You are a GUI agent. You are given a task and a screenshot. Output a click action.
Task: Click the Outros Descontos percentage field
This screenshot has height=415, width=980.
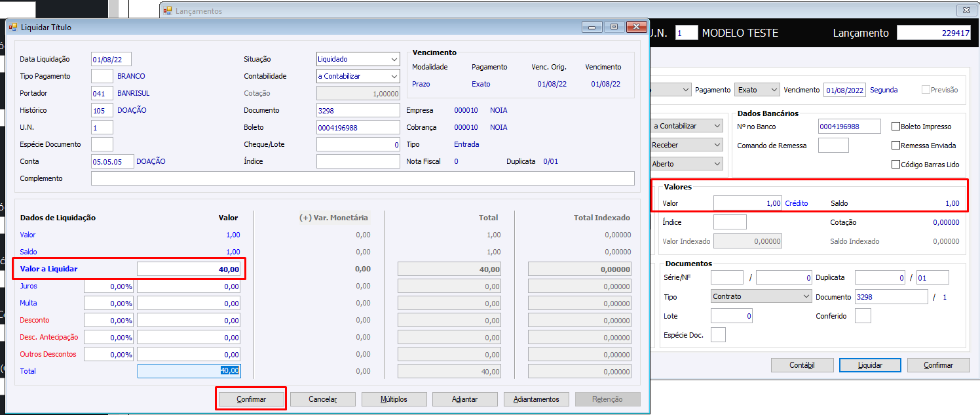coord(109,355)
